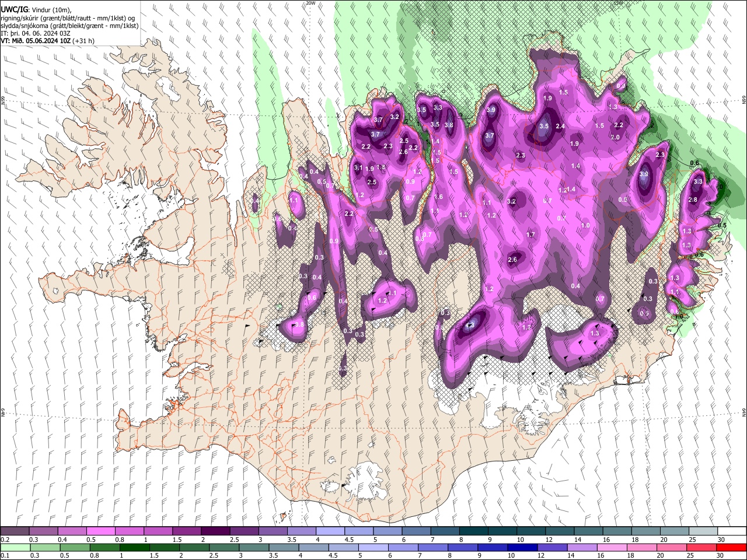747x560 pixels.
Task: Click the bright pink 0.5 swatch in top legend row
Action: click(x=100, y=531)
